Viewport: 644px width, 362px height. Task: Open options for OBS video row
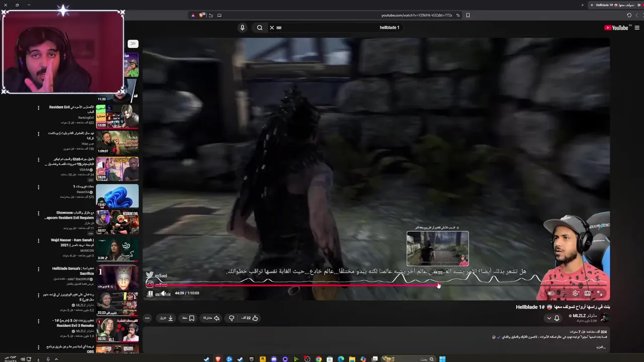[38, 347]
